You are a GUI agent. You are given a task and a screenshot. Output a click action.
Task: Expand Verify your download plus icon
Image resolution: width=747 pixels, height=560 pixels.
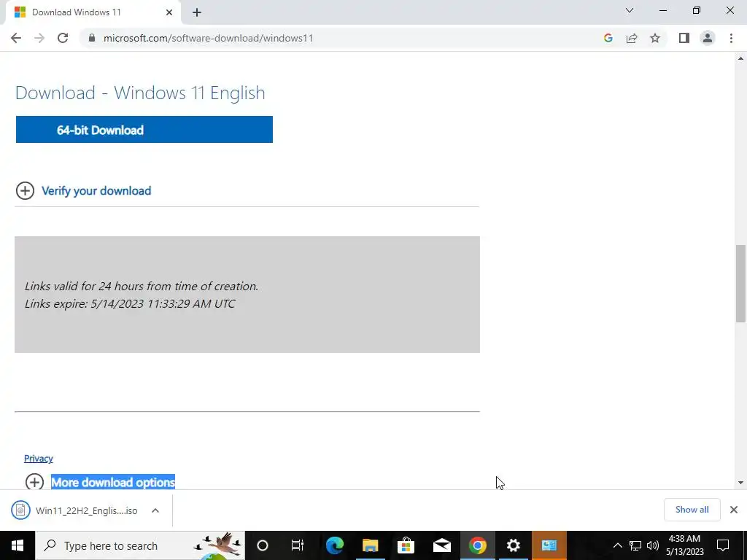tap(26, 191)
